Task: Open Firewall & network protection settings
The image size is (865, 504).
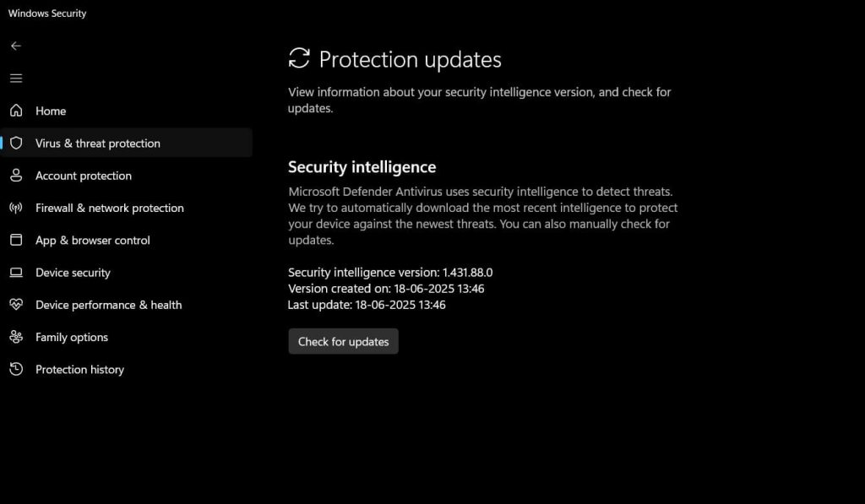Action: (x=110, y=208)
